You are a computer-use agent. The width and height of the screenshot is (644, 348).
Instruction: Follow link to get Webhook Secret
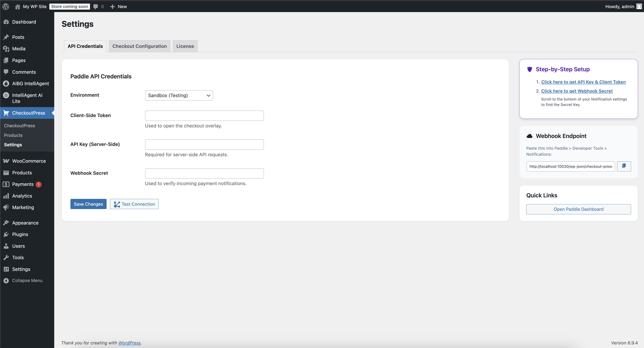[577, 91]
